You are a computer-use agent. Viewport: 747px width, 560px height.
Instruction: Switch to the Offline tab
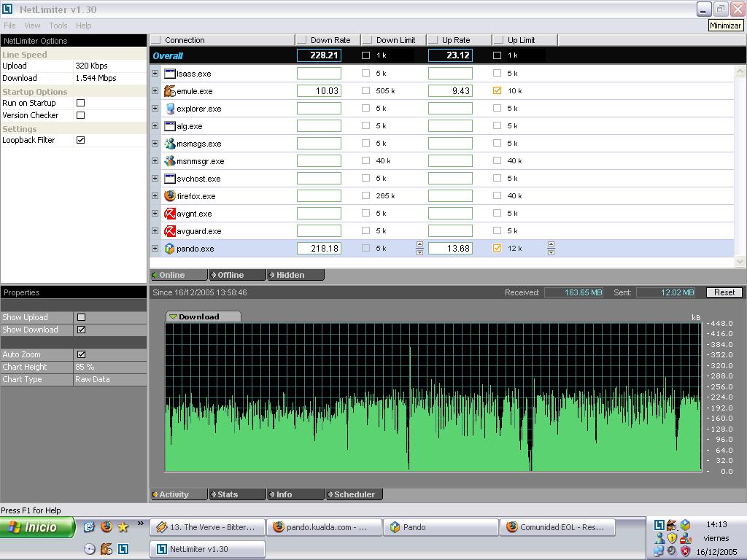[237, 275]
